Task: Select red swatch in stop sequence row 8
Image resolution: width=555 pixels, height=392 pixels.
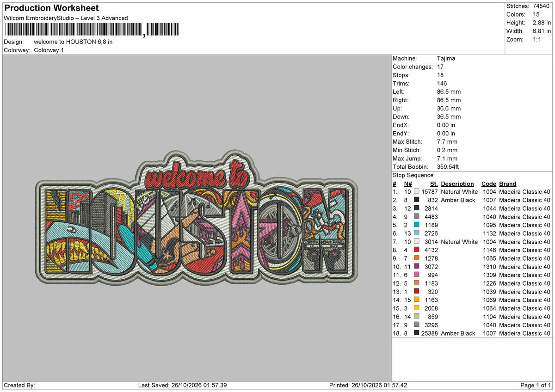Action: pyautogui.click(x=417, y=250)
